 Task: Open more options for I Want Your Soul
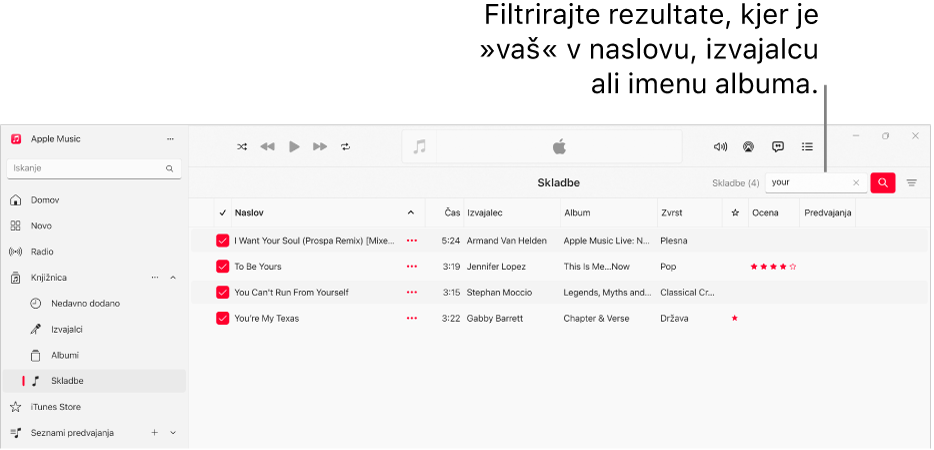412,241
